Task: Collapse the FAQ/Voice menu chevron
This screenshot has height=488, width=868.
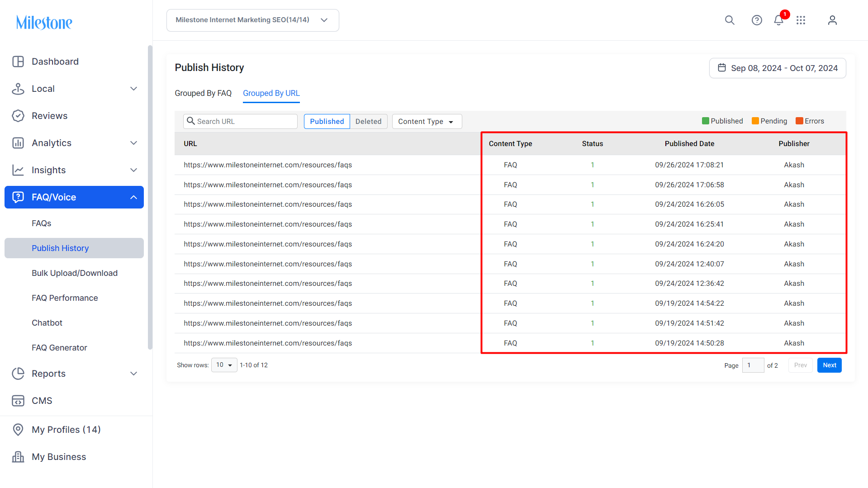Action: pos(133,197)
